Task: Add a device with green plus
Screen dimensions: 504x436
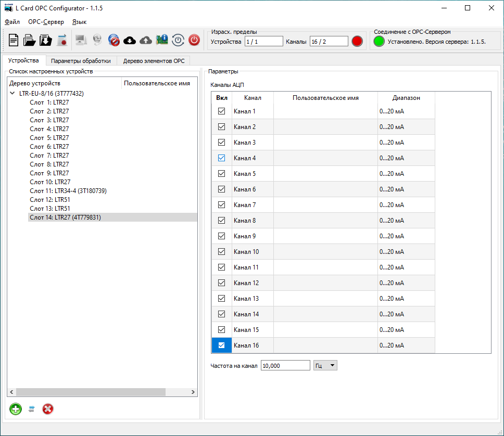Action: [16, 409]
